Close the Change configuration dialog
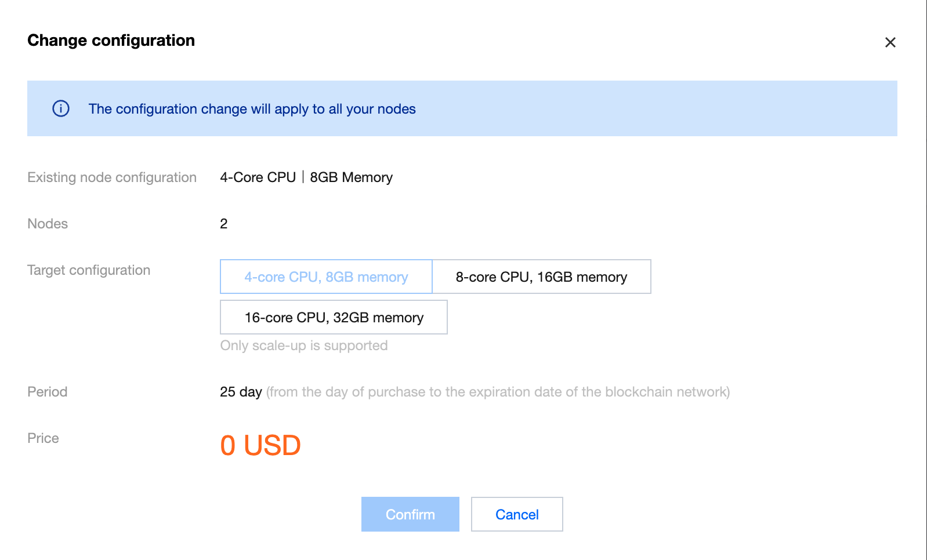The width and height of the screenshot is (927, 560). click(x=890, y=42)
